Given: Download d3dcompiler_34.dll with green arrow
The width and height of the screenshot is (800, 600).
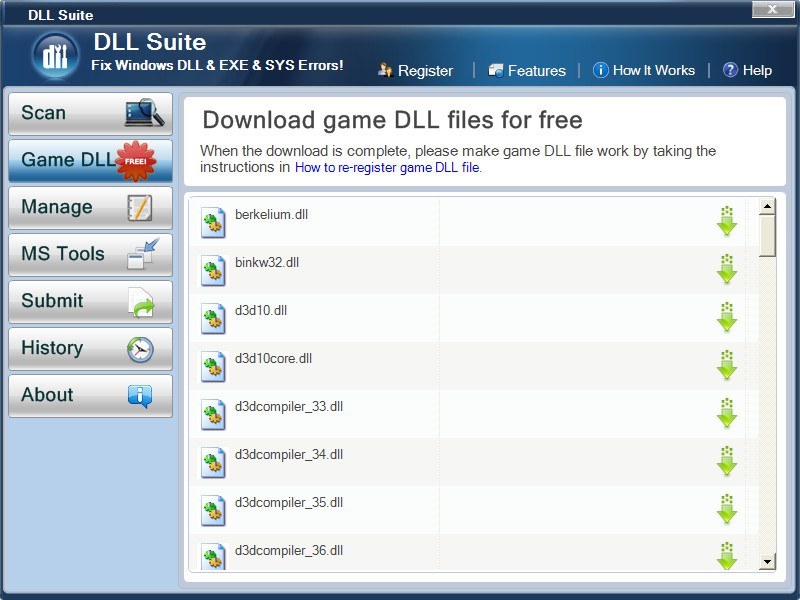Looking at the screenshot, I should coord(727,461).
